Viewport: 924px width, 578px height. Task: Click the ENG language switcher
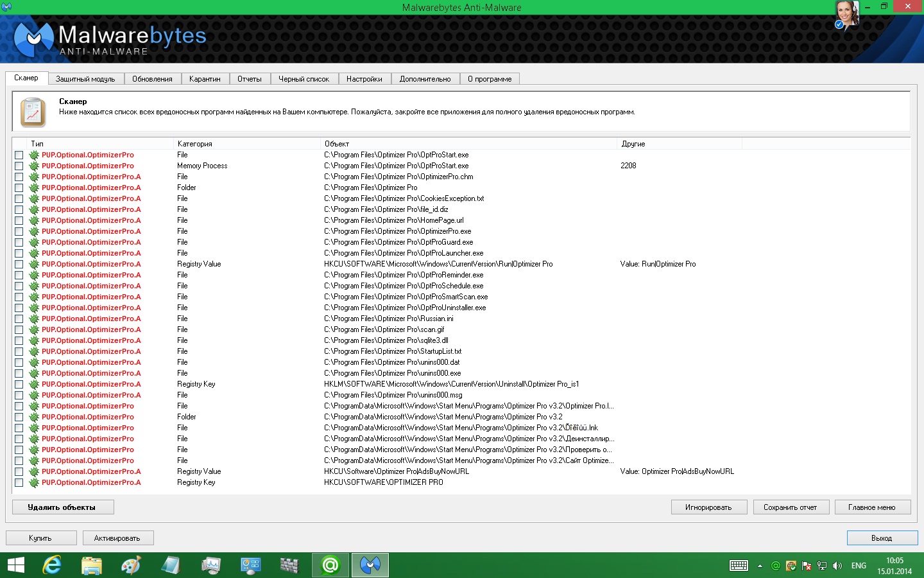859,566
